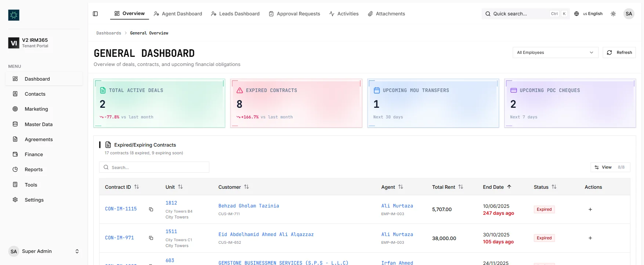This screenshot has height=265, width=644.
Task: Click the Expired/Expiring Contracts document icon
Action: pos(108,145)
